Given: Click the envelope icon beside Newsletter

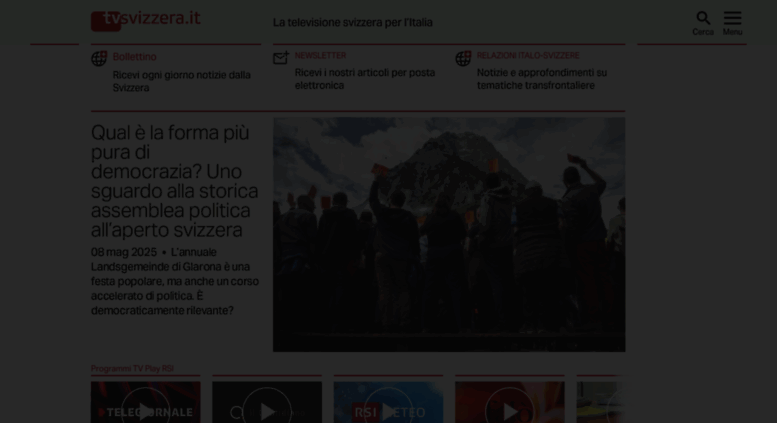Looking at the screenshot, I should coord(281,58).
